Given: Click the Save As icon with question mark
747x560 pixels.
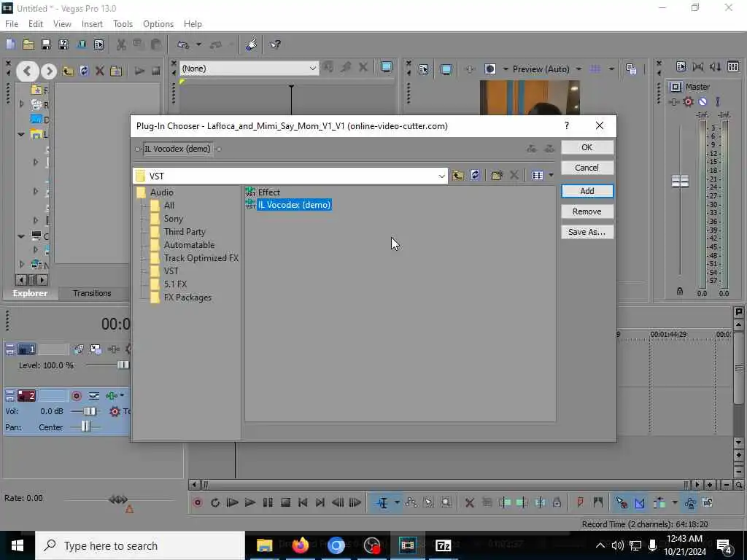Looking at the screenshot, I should point(63,44).
